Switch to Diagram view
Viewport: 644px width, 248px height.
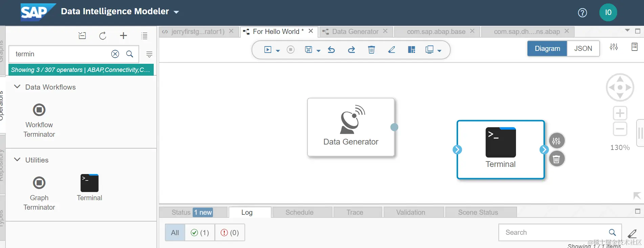[547, 49]
